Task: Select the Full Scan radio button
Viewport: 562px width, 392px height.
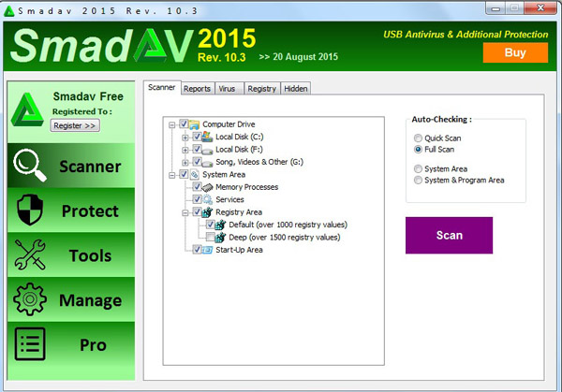Action: click(x=418, y=150)
